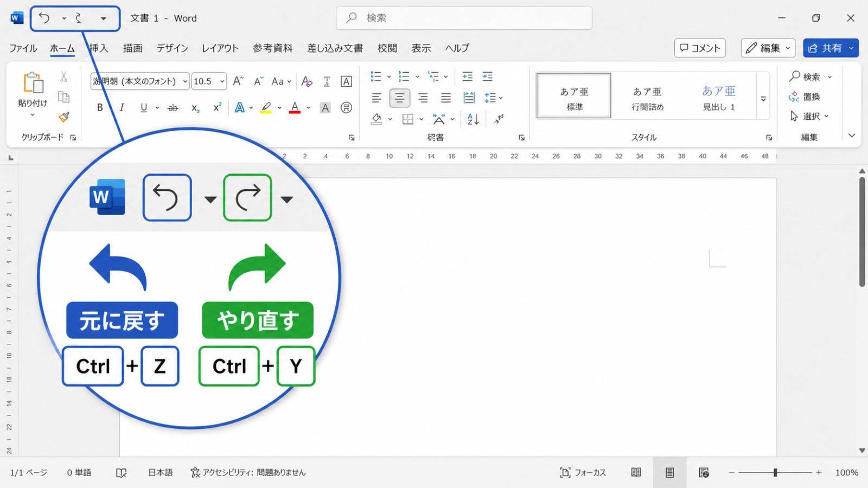Viewport: 868px width, 488px height.
Task: Click 置換 to replace text
Action: (x=805, y=97)
